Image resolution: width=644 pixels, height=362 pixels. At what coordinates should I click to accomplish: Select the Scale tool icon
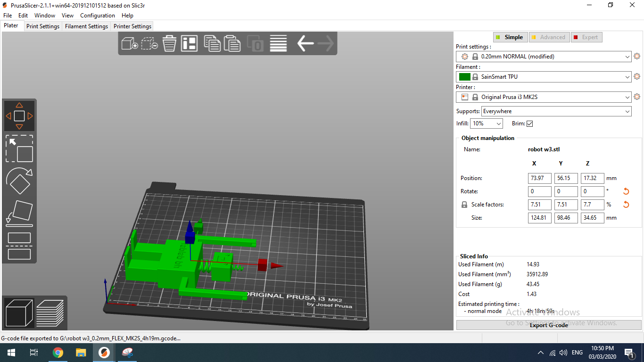click(x=19, y=148)
